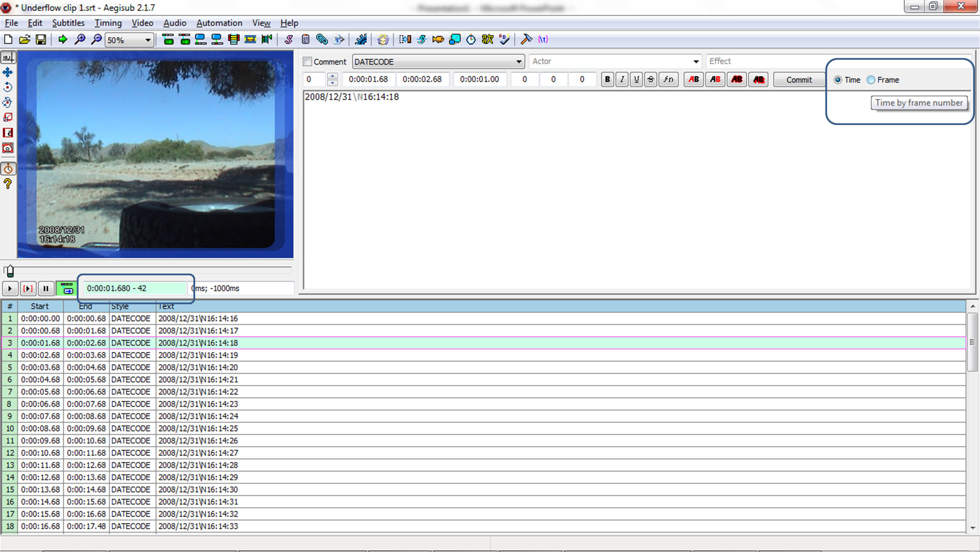The image size is (980, 552).
Task: Zoom out the video with magnifier minus
Action: (x=96, y=40)
